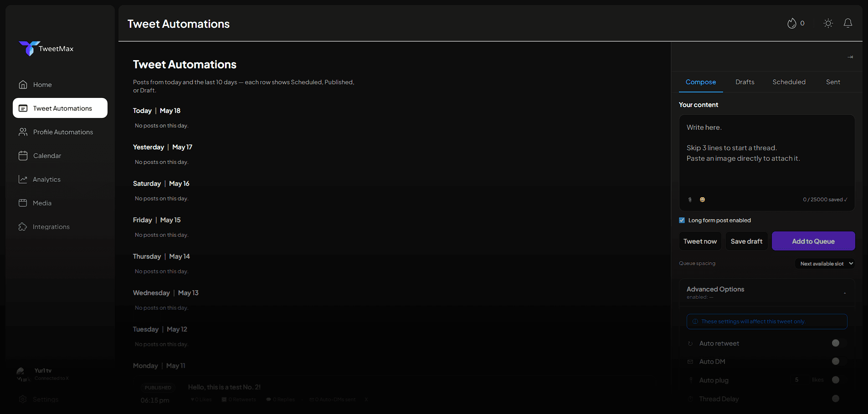This screenshot has width=868, height=414.
Task: Click the 0 Retweets counter
Action: (239, 399)
